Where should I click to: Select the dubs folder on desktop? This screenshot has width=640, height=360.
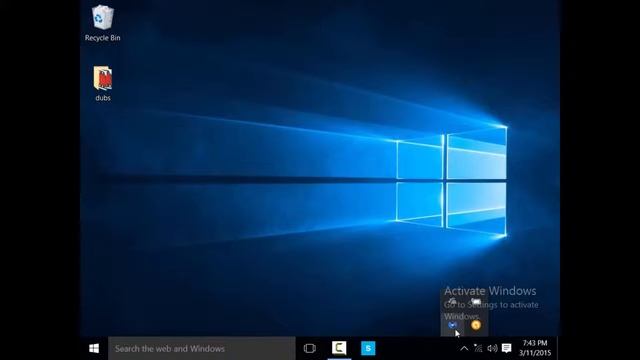tap(102, 83)
